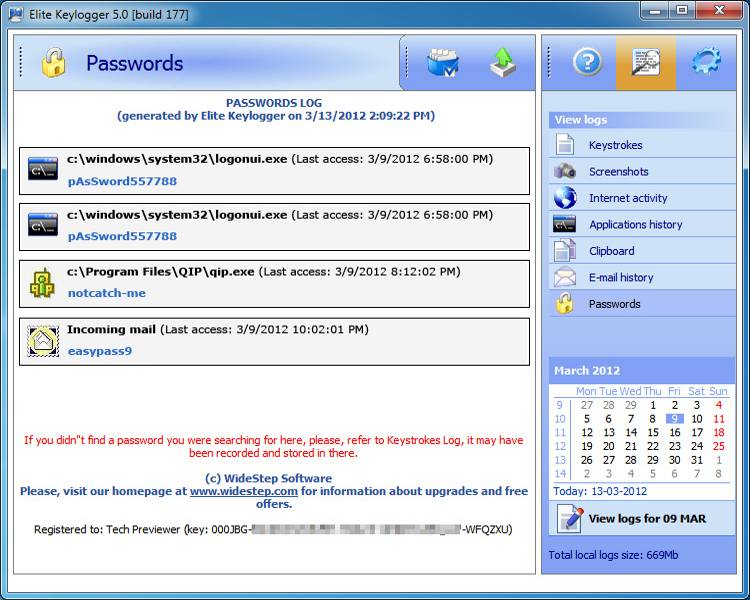Click the Screenshots camera icon
This screenshot has height=600, width=750.
[565, 172]
